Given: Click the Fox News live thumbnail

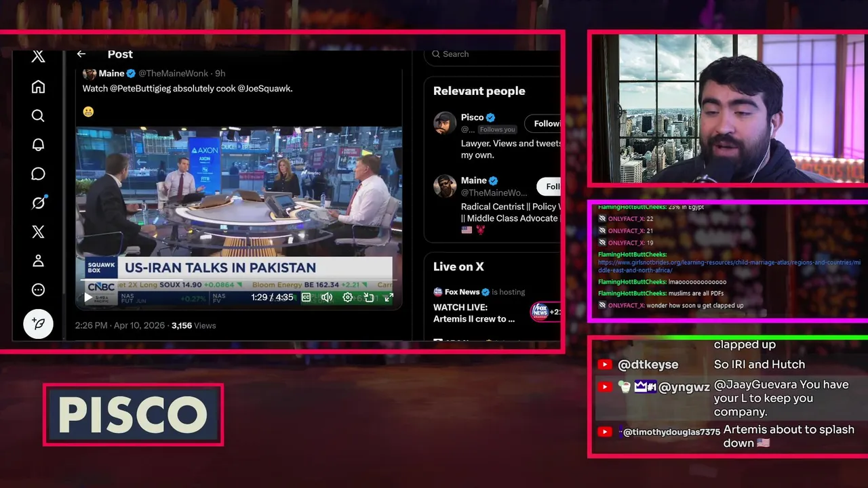Looking at the screenshot, I should click(545, 312).
